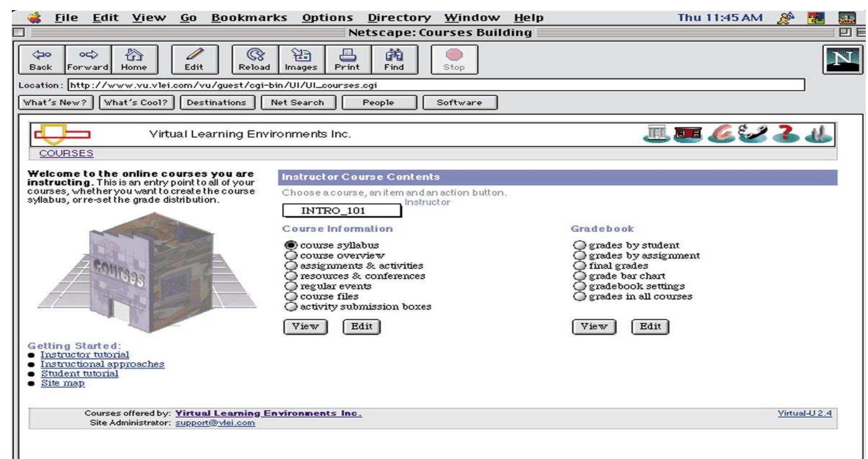Click the support@vlei.com email link

[215, 423]
